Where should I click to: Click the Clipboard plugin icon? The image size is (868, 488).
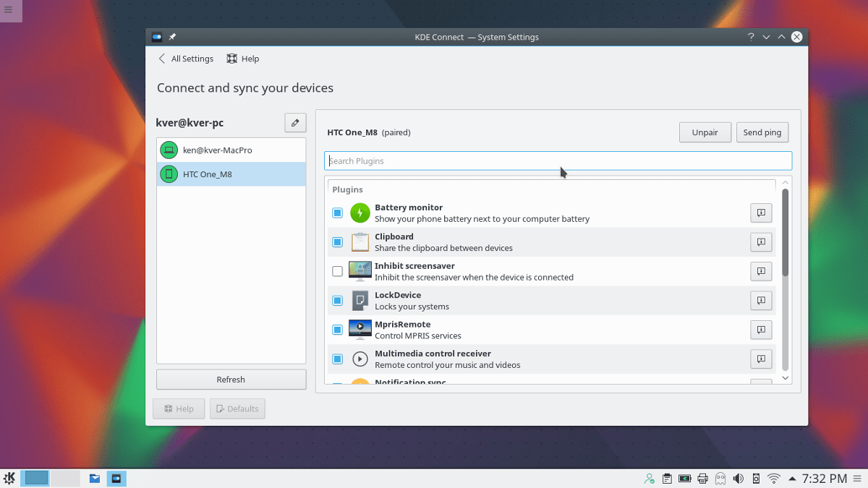(359, 242)
